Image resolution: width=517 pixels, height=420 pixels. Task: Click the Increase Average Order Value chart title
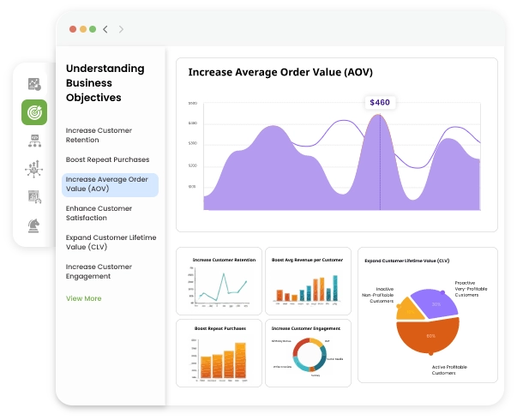[280, 72]
